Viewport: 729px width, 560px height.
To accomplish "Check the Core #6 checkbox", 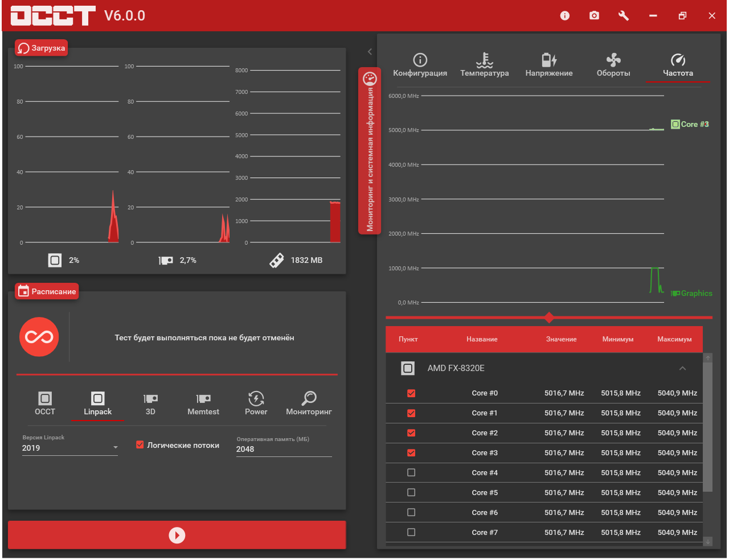I will pyautogui.click(x=411, y=512).
